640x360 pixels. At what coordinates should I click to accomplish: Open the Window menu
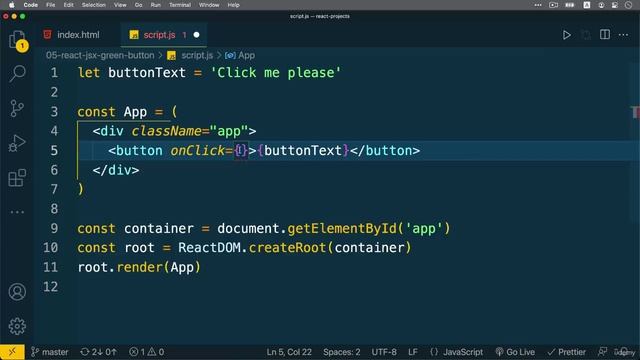click(x=209, y=5)
